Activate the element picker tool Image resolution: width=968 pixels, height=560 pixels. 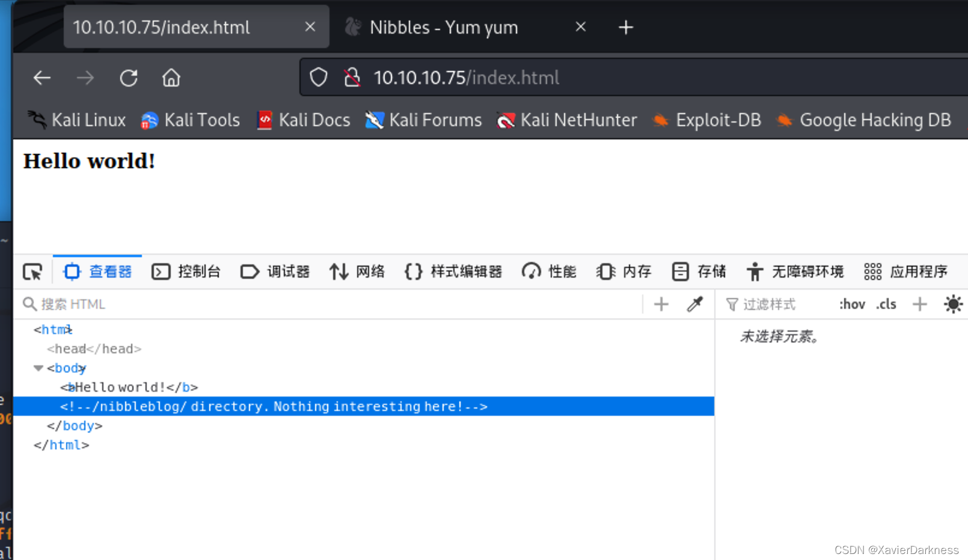(x=32, y=272)
